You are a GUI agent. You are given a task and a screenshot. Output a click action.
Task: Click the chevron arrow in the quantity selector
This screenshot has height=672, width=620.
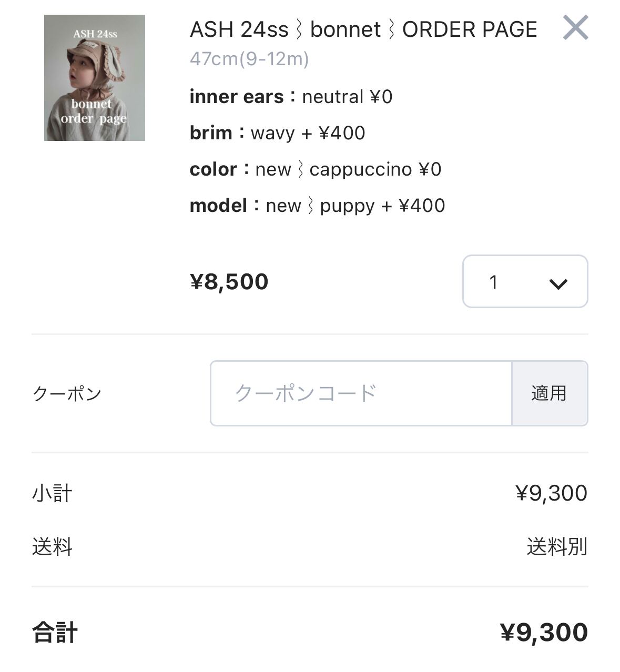(558, 284)
